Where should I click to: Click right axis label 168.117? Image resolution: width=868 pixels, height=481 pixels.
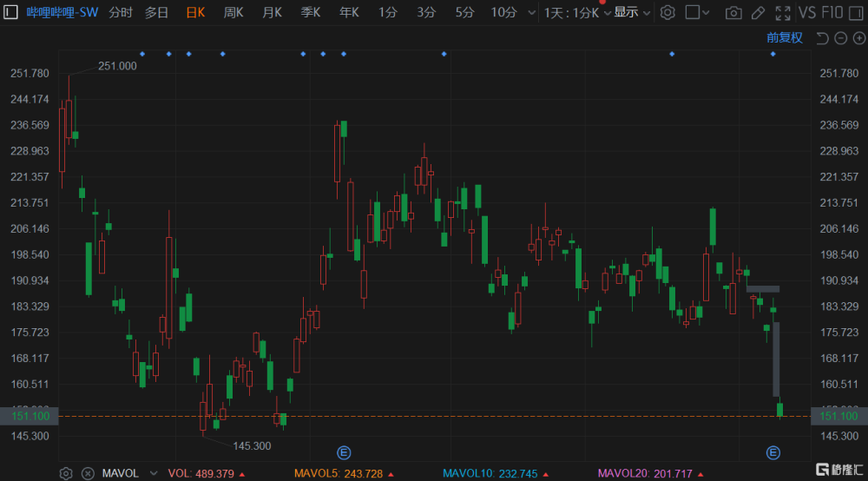(x=839, y=358)
